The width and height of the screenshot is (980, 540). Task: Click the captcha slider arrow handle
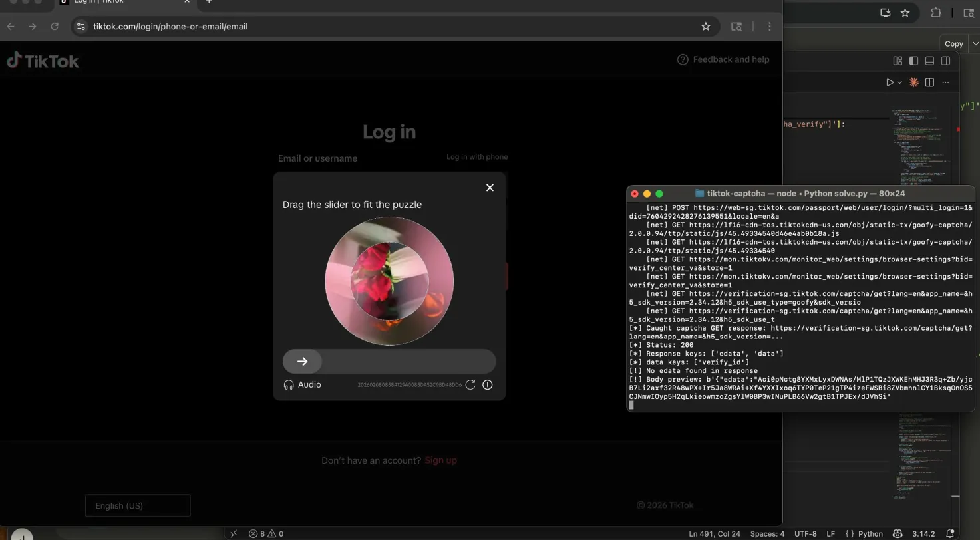[303, 361]
